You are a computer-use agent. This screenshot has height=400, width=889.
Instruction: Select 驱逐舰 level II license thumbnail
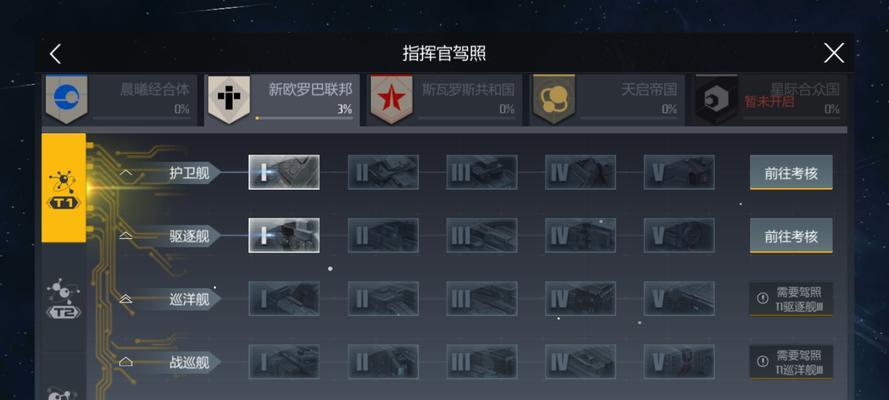[x=383, y=236]
